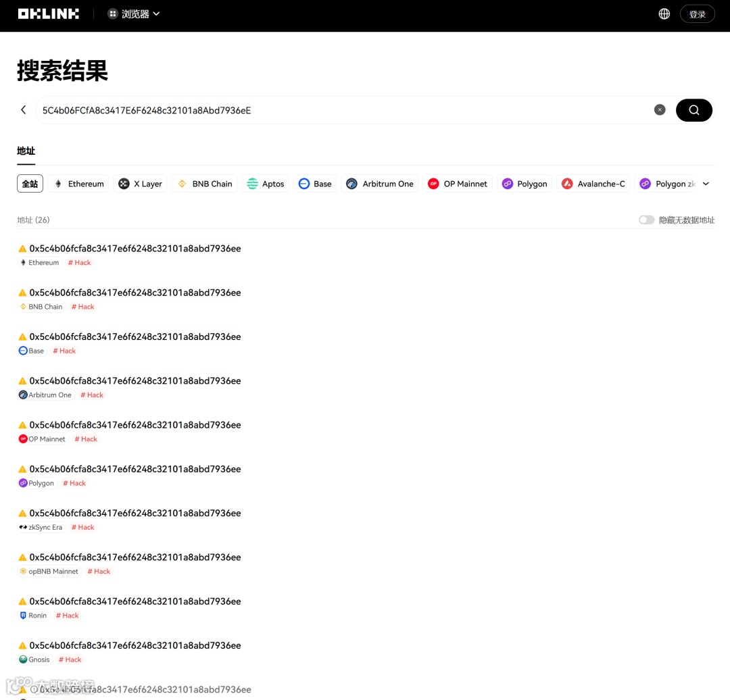
Task: Click the Ronin chain tag
Action: tap(34, 616)
